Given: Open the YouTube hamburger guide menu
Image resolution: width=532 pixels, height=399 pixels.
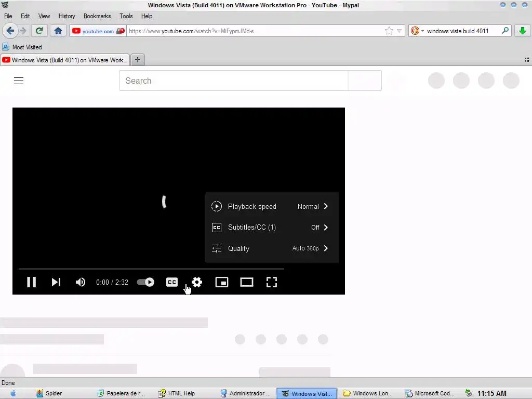Looking at the screenshot, I should pos(19,81).
